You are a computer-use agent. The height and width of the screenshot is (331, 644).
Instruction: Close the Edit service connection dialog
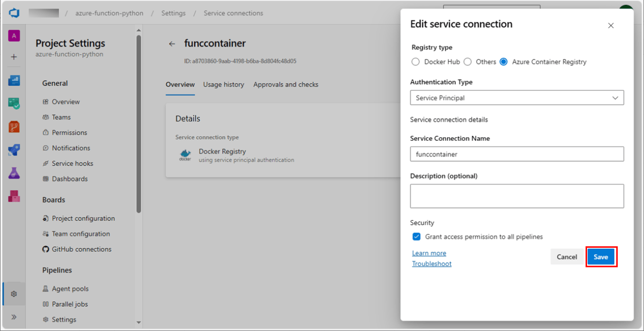[x=611, y=25]
